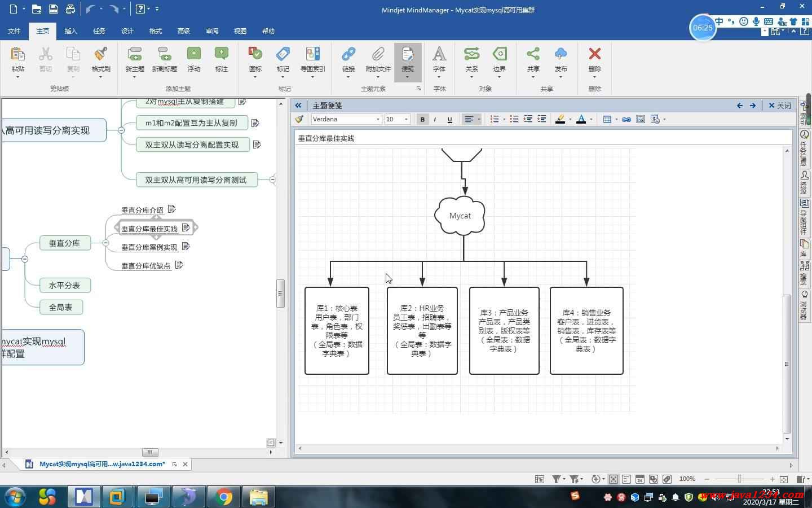The width and height of the screenshot is (812, 508).
Task: Close the 主题便笺 pane with 关闭
Action: point(780,106)
